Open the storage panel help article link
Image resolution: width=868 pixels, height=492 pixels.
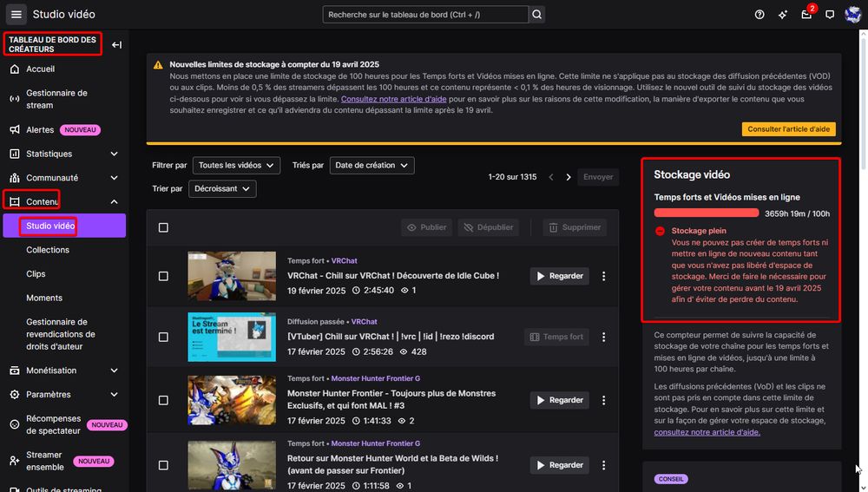707,432
